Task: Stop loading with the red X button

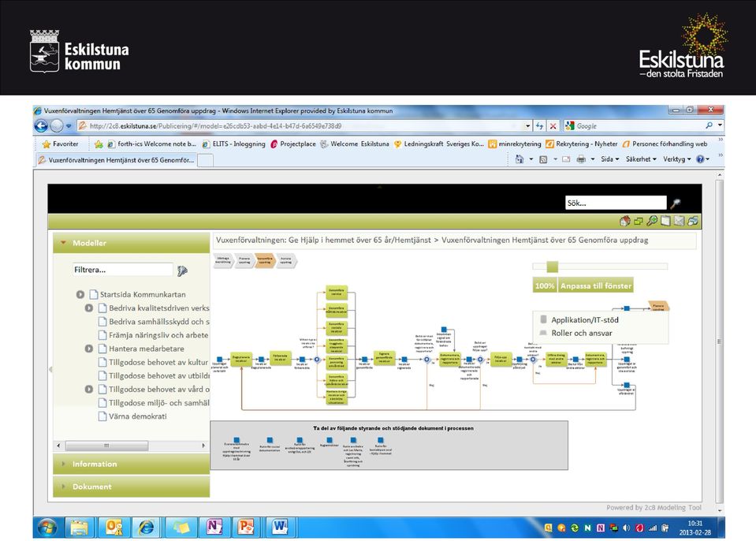Action: (x=553, y=126)
